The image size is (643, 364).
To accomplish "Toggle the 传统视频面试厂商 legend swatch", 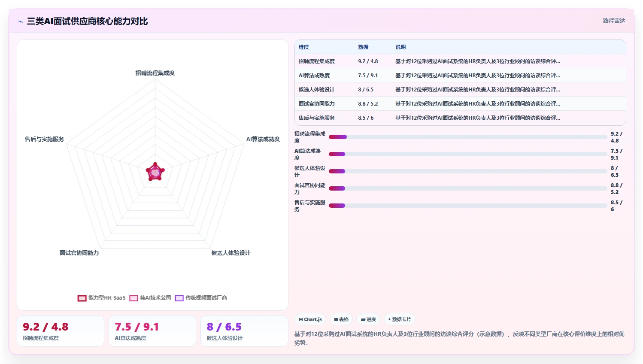I will (179, 298).
